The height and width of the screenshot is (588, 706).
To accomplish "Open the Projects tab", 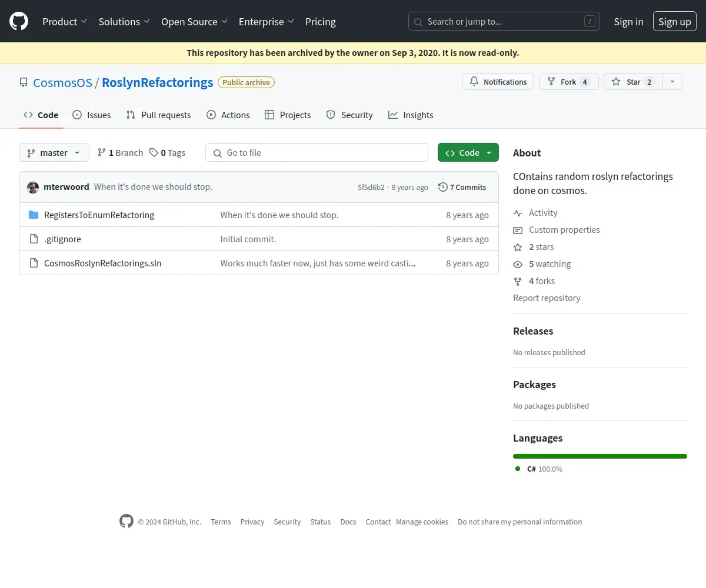I will pos(288,115).
